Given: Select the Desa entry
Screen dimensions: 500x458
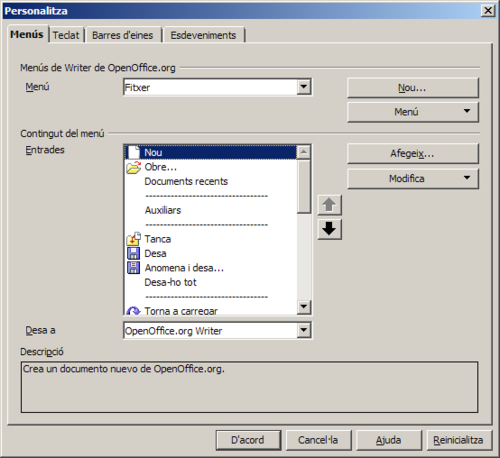Looking at the screenshot, I should 211,253.
